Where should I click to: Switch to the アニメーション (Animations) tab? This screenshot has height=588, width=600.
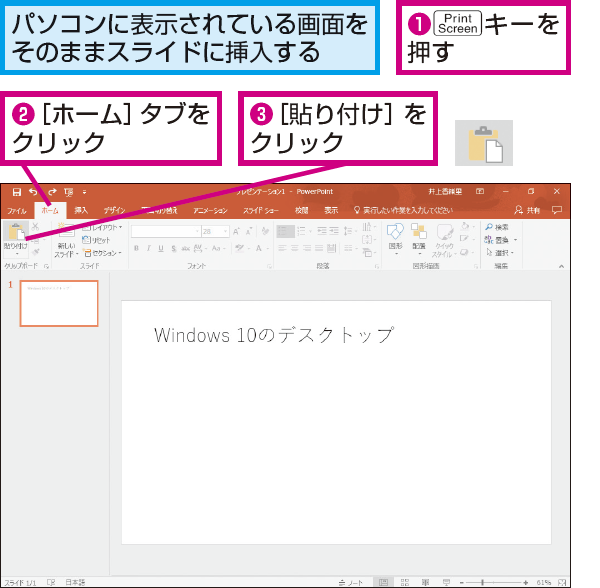(210, 210)
